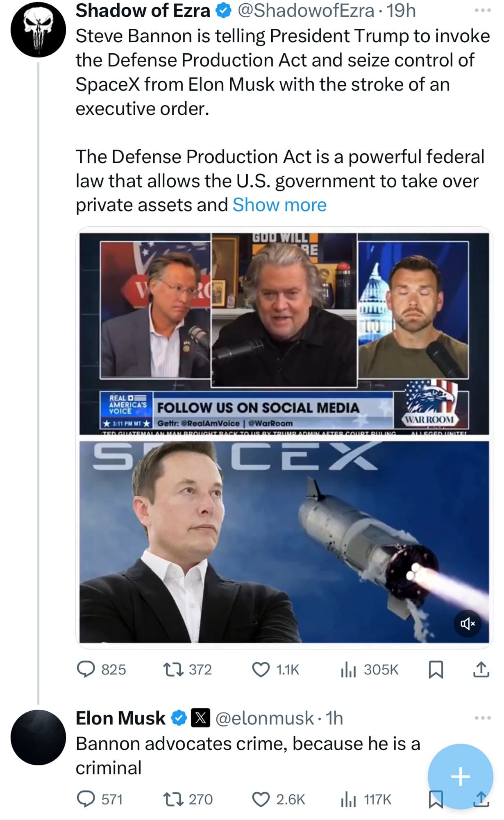The width and height of the screenshot is (504, 820).
Task: Open Shadow of Ezra skull avatar
Action: point(38,30)
